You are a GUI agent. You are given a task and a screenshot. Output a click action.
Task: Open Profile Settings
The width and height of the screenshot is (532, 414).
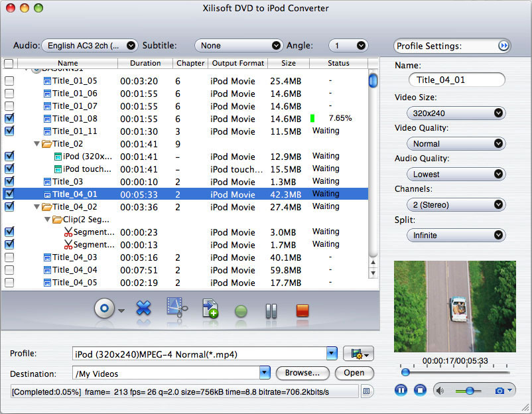[x=452, y=46]
